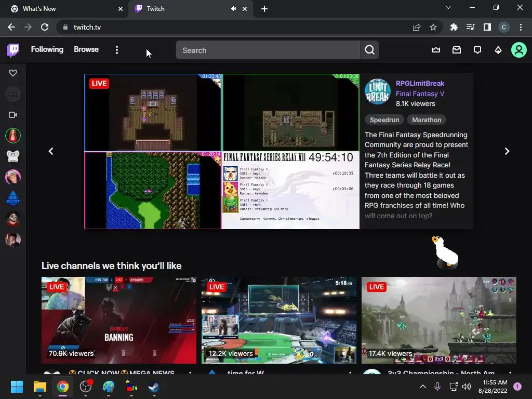Open File Explorer from taskbar
This screenshot has height=399, width=532.
[39, 387]
